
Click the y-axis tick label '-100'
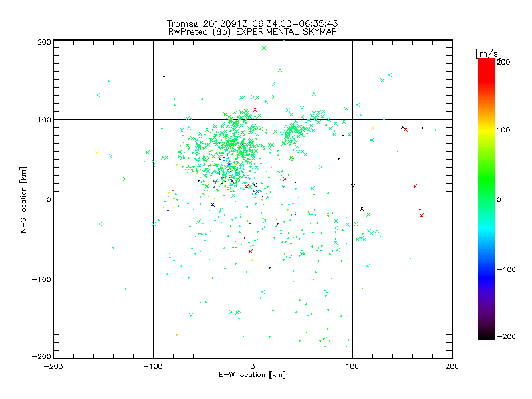(41, 279)
